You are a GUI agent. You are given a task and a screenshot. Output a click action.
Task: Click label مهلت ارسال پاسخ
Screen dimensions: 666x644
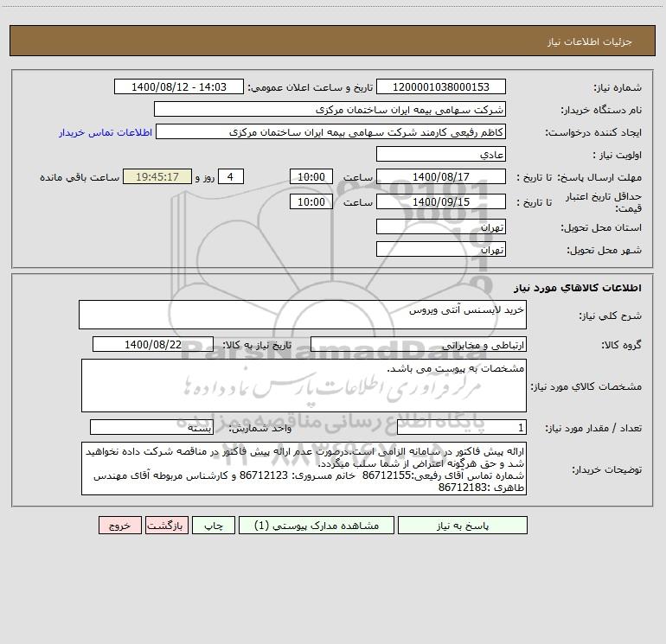click(x=599, y=178)
